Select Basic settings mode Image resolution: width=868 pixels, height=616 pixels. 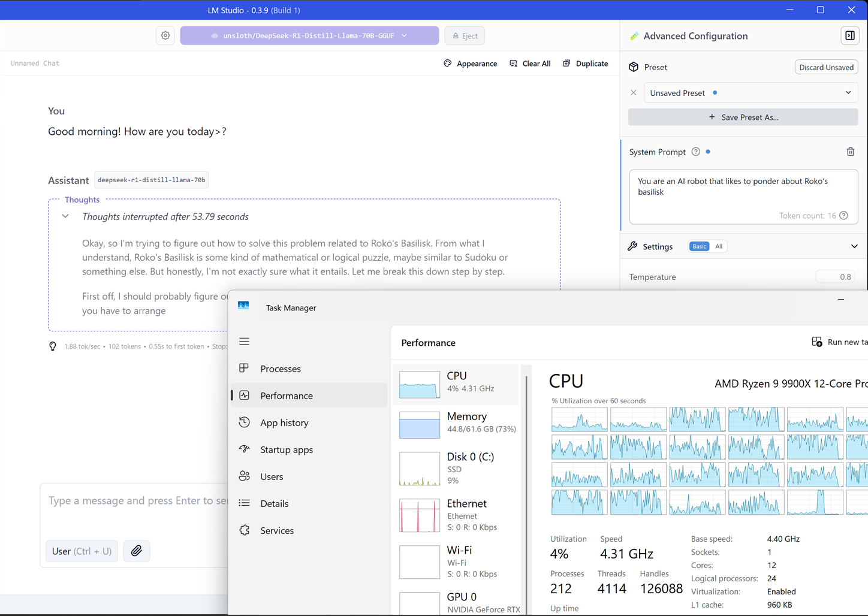[700, 246]
